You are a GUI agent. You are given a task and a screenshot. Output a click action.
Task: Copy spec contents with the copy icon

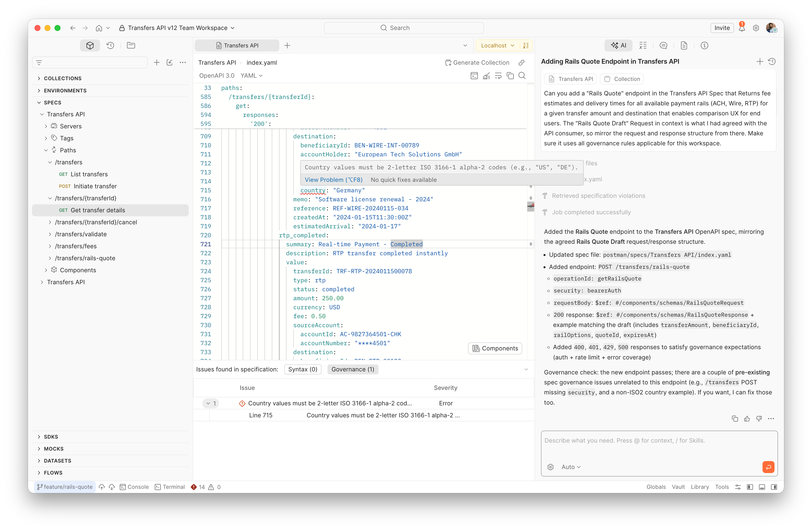click(510, 76)
